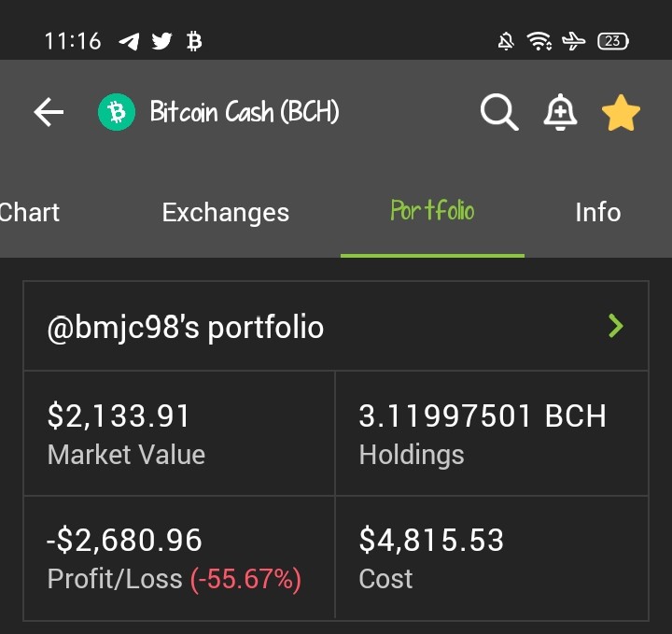Tap the Profit/Loss -55.67% cell
Viewport: 672px width, 634px height.
(x=179, y=557)
